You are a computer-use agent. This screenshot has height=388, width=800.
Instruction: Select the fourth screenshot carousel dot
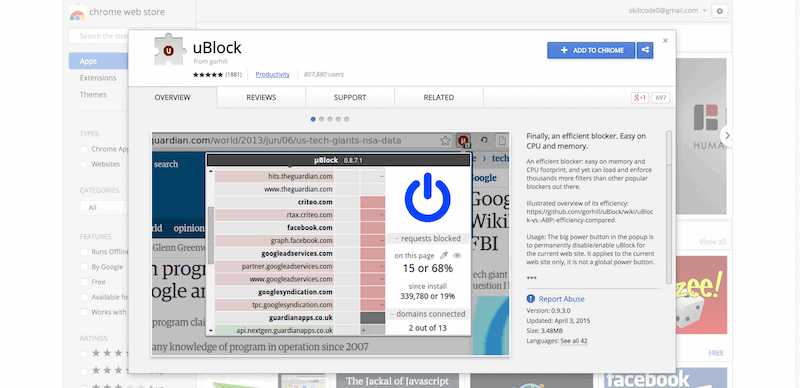(x=338, y=119)
